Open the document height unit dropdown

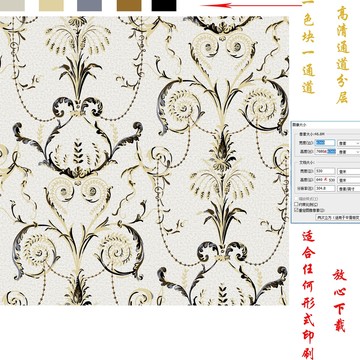(x=349, y=180)
